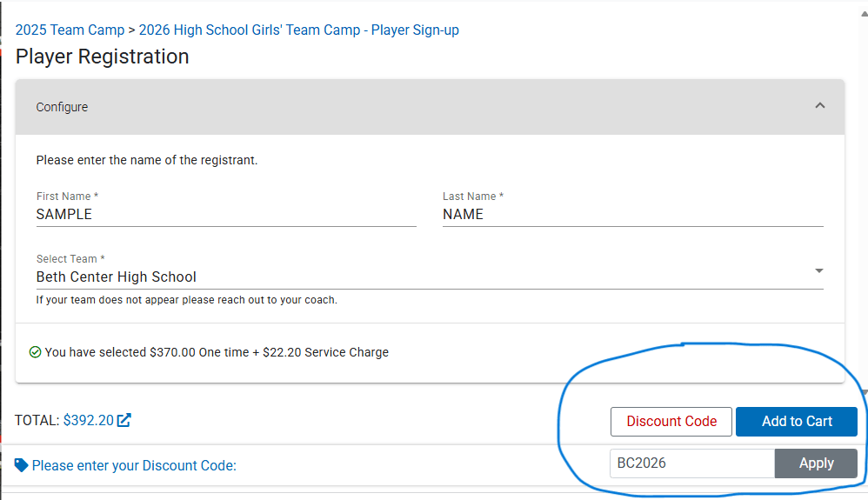Click the Player Registration heading
This screenshot has width=868, height=500.
click(103, 57)
